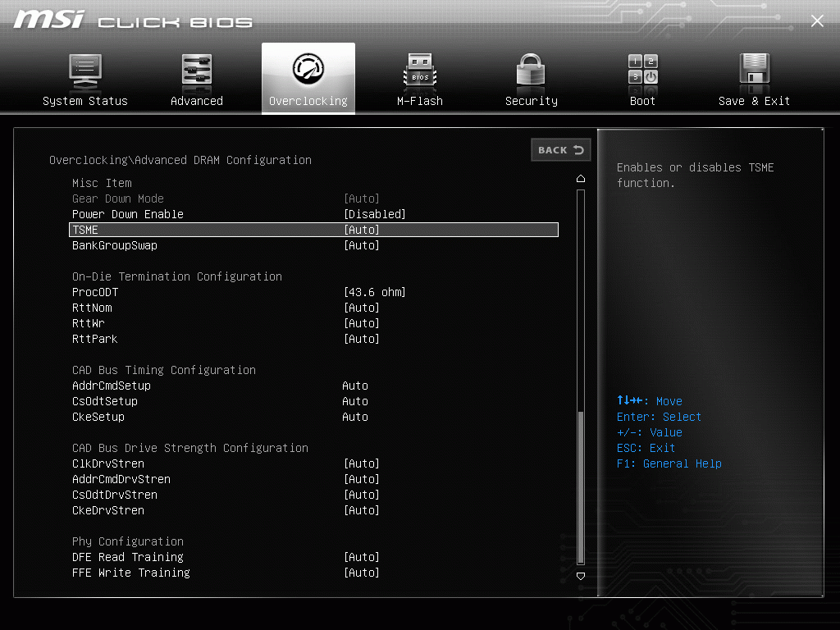Select AddrCmdSetup Auto value field
Image resolution: width=840 pixels, height=630 pixels.
pyautogui.click(x=355, y=386)
